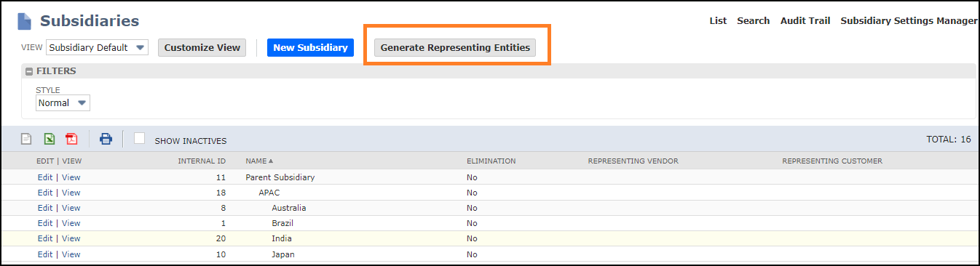980x266 pixels.
Task: Export list to PDF icon
Action: [x=71, y=139]
